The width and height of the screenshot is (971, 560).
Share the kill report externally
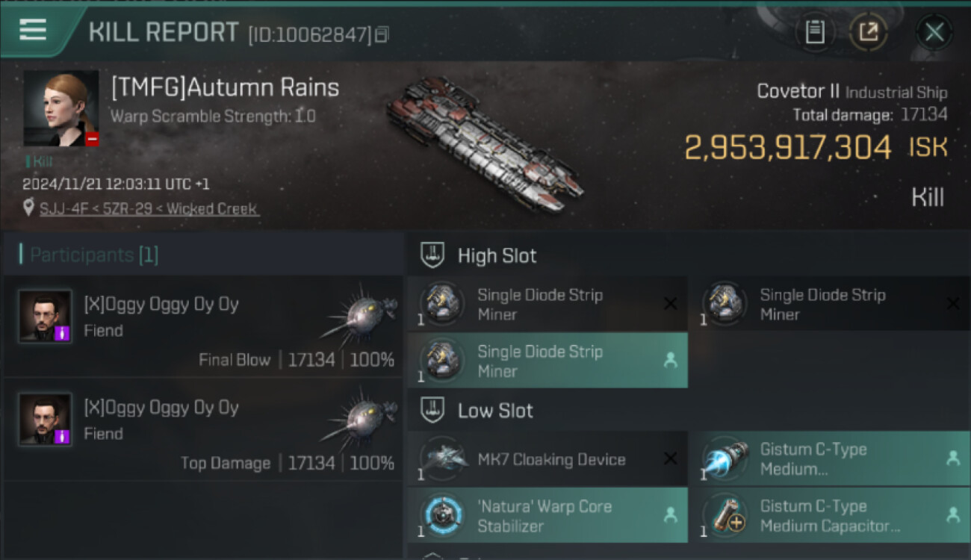(868, 32)
